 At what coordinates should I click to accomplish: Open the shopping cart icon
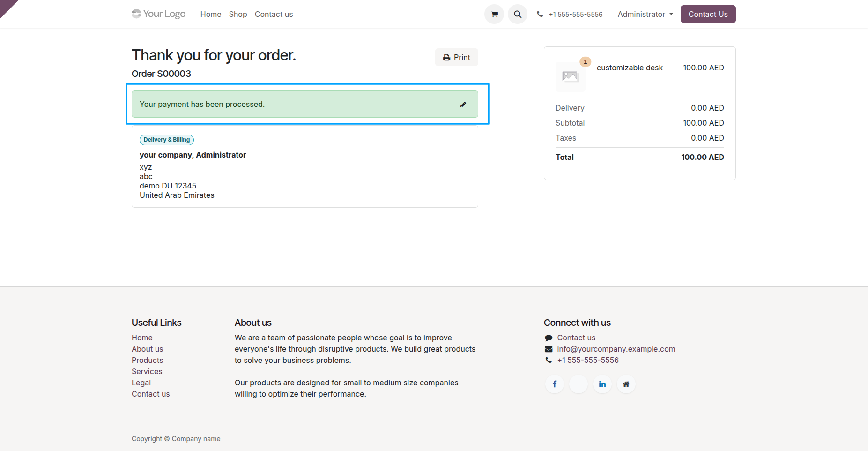coord(494,14)
